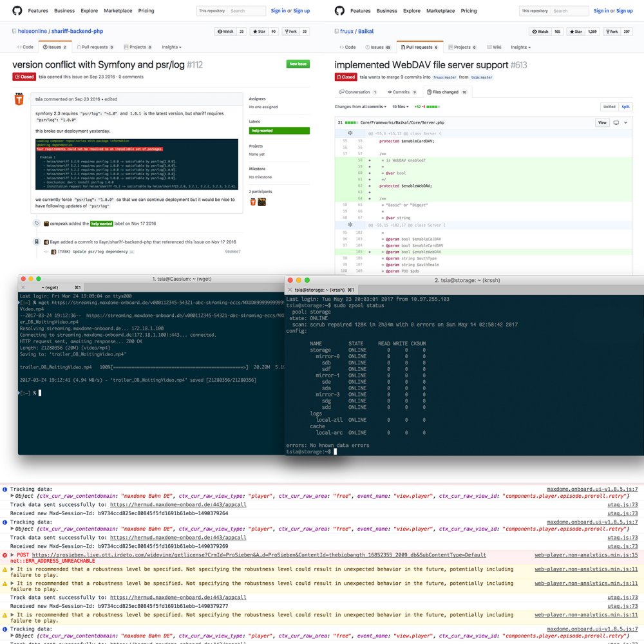Show watcher count 165 for Baikal
644x644 pixels.
click(x=557, y=32)
